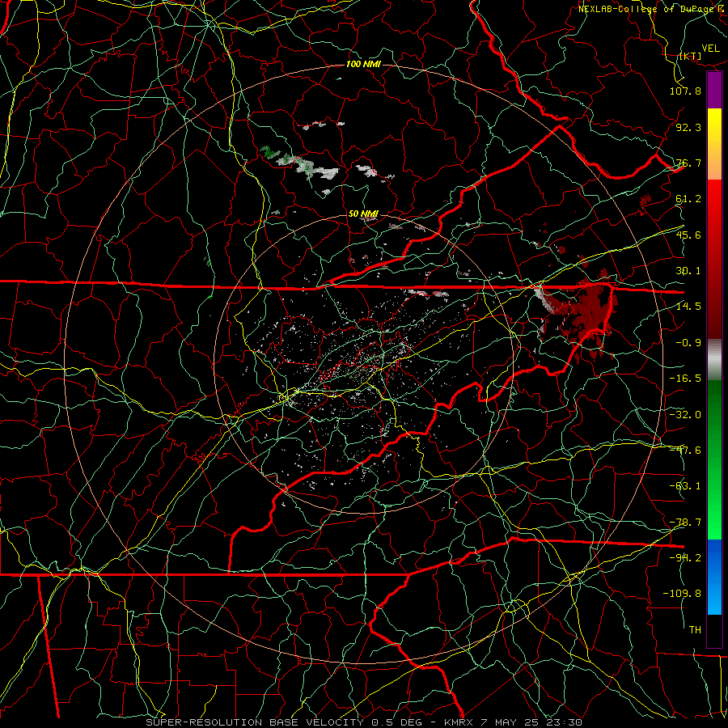Click the -94.2 value on velocity scale
The image size is (728, 728).
pos(685,558)
